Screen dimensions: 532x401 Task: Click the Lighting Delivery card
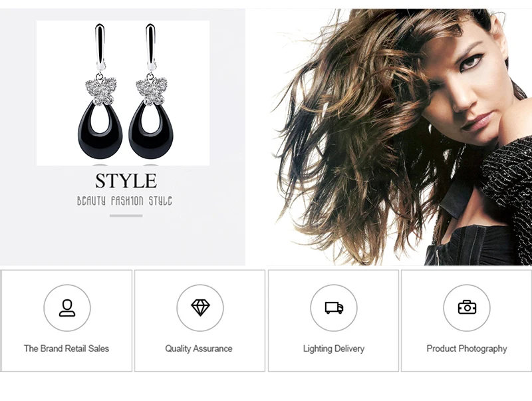click(x=334, y=321)
